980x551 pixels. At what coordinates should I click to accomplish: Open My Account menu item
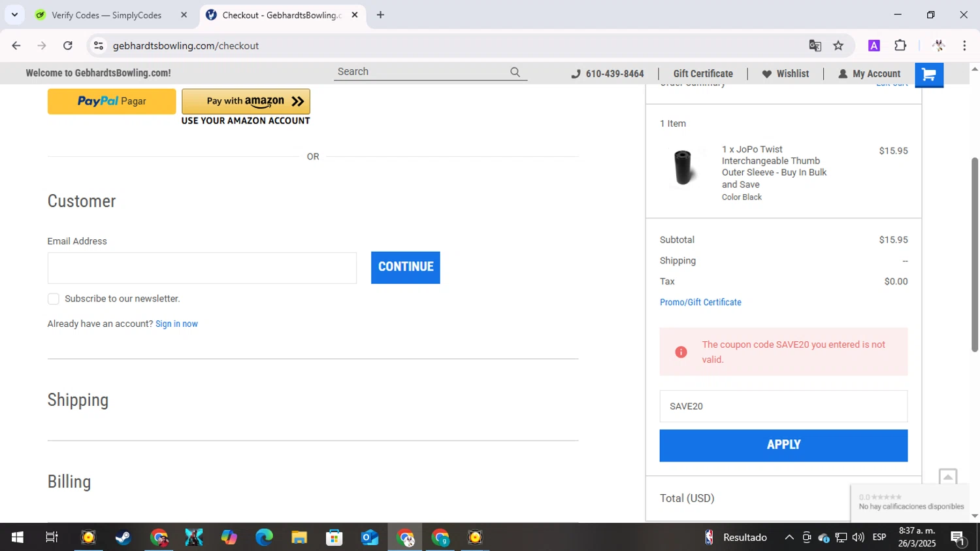click(x=870, y=74)
